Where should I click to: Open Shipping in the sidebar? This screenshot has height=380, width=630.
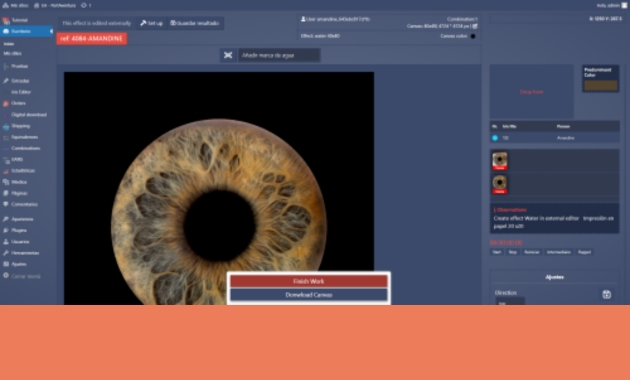click(x=20, y=126)
